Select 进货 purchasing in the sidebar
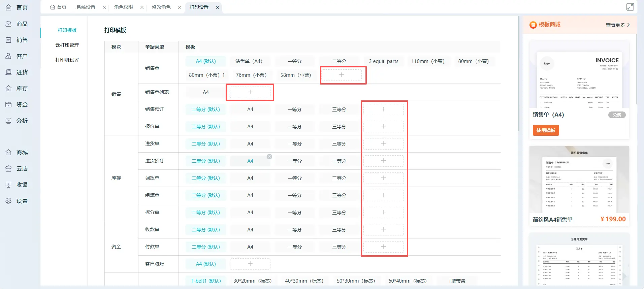This screenshot has width=644, height=289. pos(9,72)
